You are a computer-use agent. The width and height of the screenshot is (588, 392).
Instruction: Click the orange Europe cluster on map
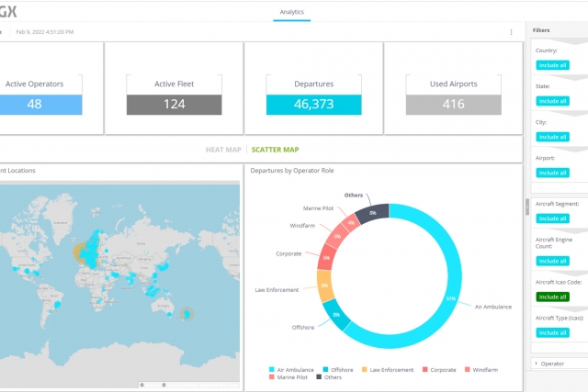pos(80,253)
